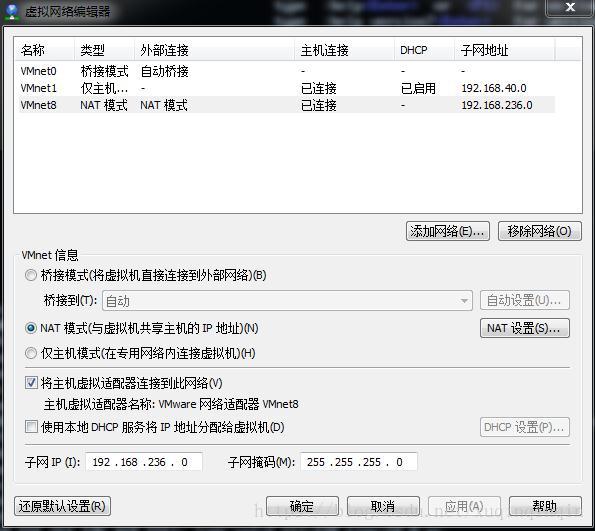Click 还原默认设置(R) button

pyautogui.click(x=62, y=506)
